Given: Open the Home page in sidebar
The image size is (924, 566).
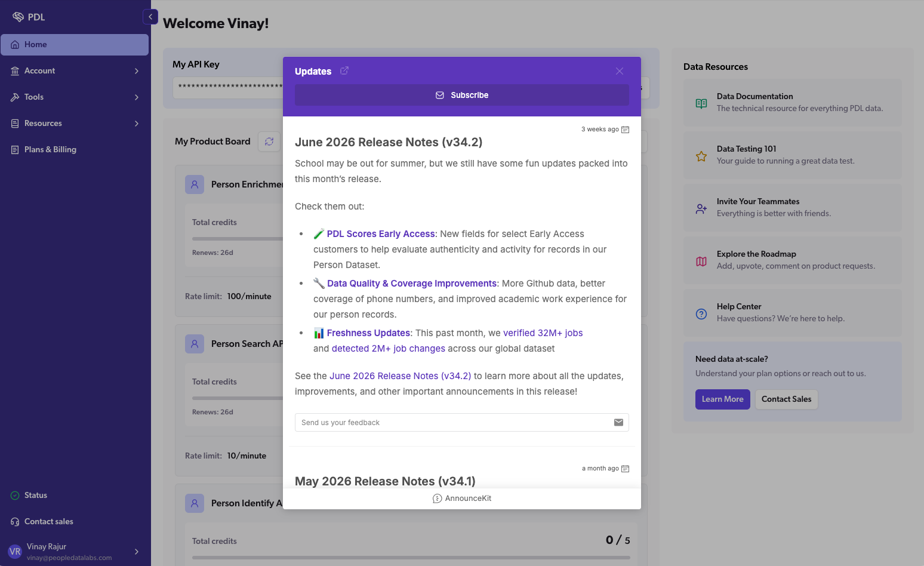Looking at the screenshot, I should click(x=75, y=45).
